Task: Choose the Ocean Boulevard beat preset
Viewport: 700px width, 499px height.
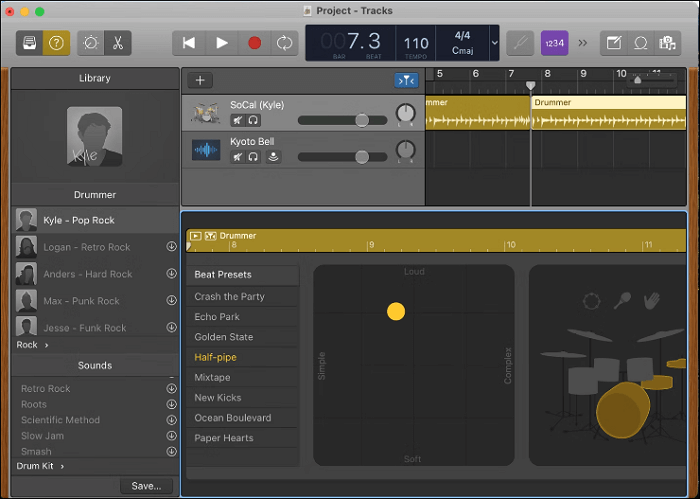Action: 242,418
